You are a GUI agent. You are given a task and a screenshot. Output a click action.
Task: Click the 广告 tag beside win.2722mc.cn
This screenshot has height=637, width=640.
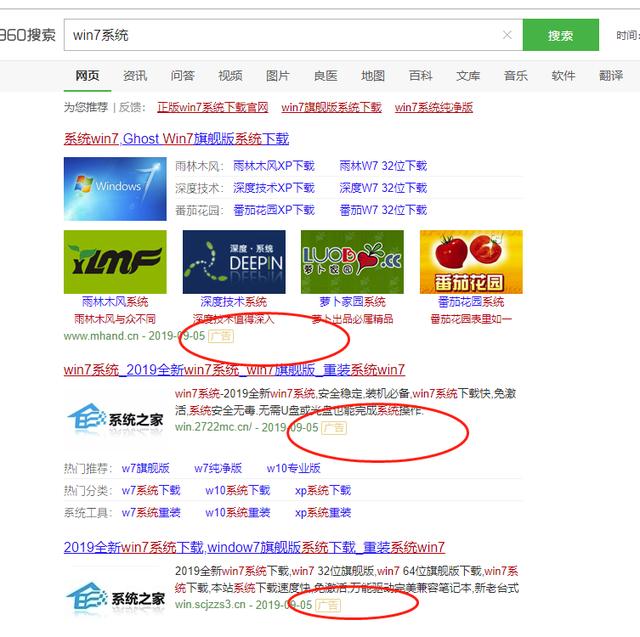pos(334,428)
